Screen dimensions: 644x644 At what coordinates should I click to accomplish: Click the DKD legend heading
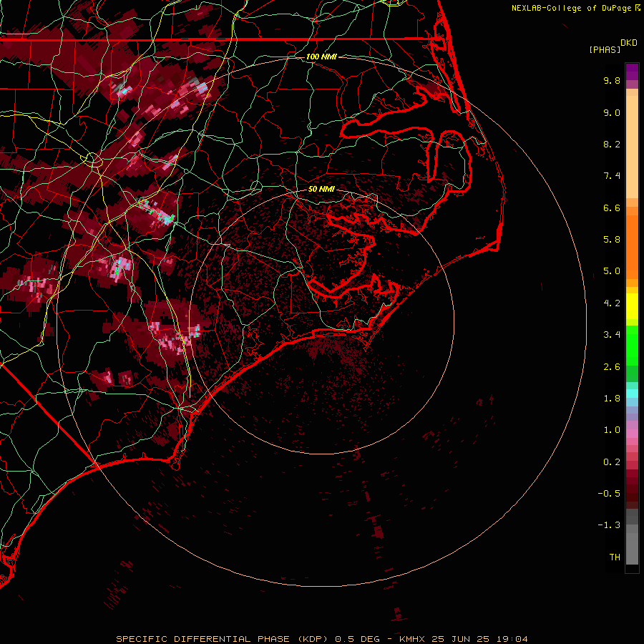tap(629, 43)
